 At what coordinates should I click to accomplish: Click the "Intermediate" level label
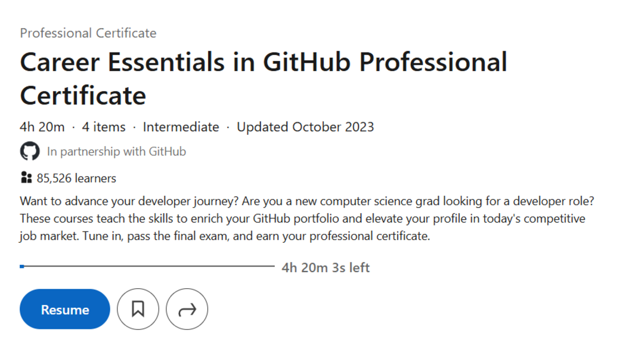coord(181,126)
